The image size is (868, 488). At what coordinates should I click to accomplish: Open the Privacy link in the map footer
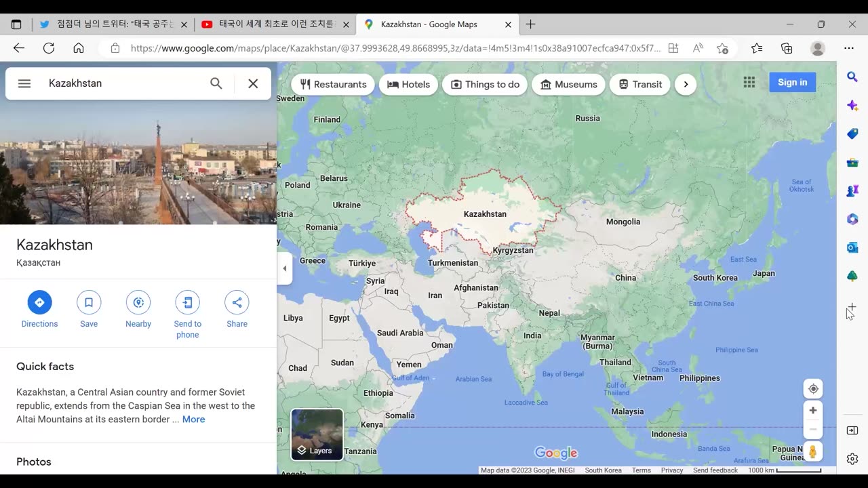click(672, 470)
